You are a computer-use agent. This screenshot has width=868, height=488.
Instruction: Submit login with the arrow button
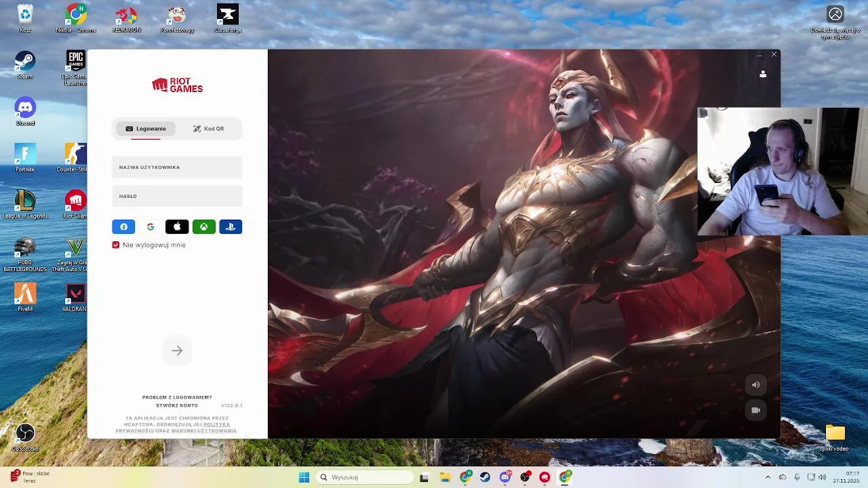click(x=177, y=350)
